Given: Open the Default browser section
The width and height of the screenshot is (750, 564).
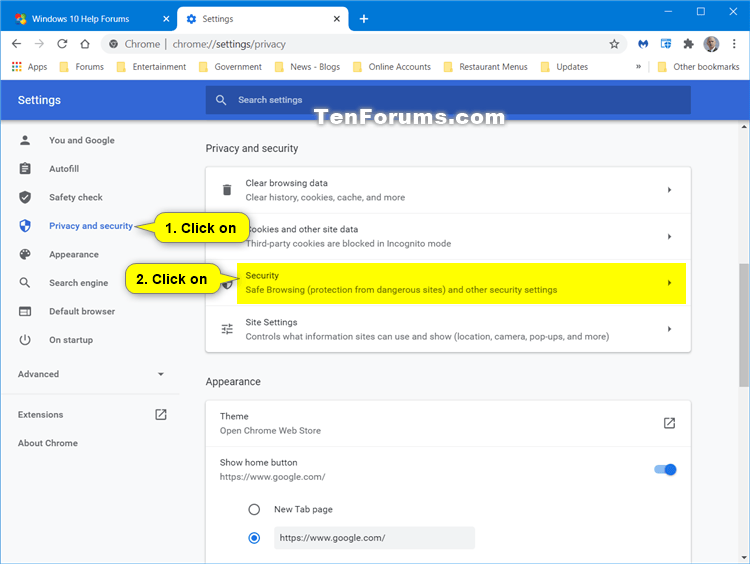Looking at the screenshot, I should point(82,311).
